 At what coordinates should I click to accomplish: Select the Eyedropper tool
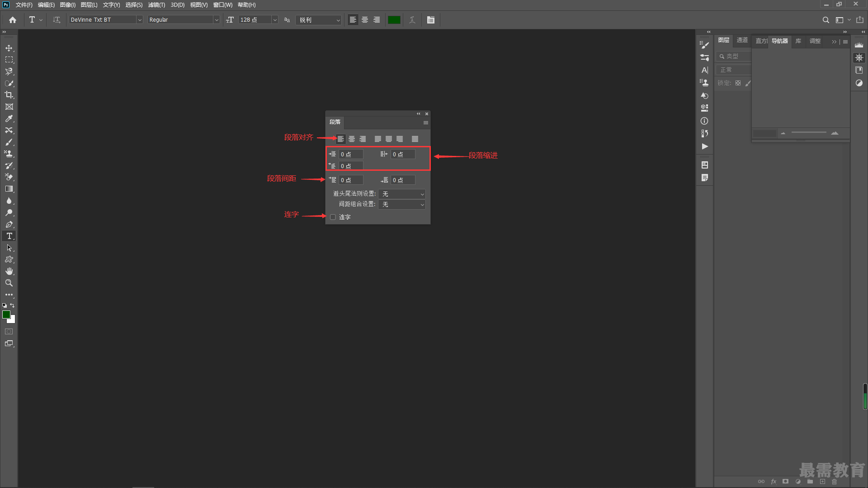(9, 118)
